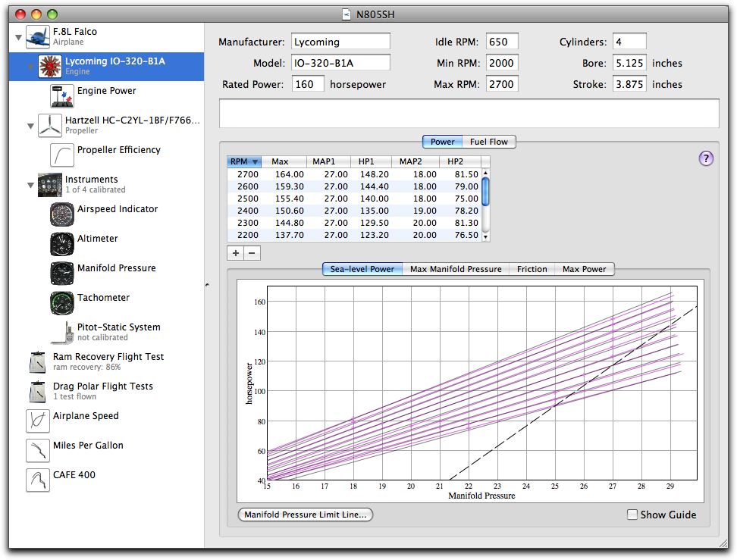Viewport: 737px width, 560px height.
Task: Select the Pitot-Static System icon
Action: tap(62, 333)
